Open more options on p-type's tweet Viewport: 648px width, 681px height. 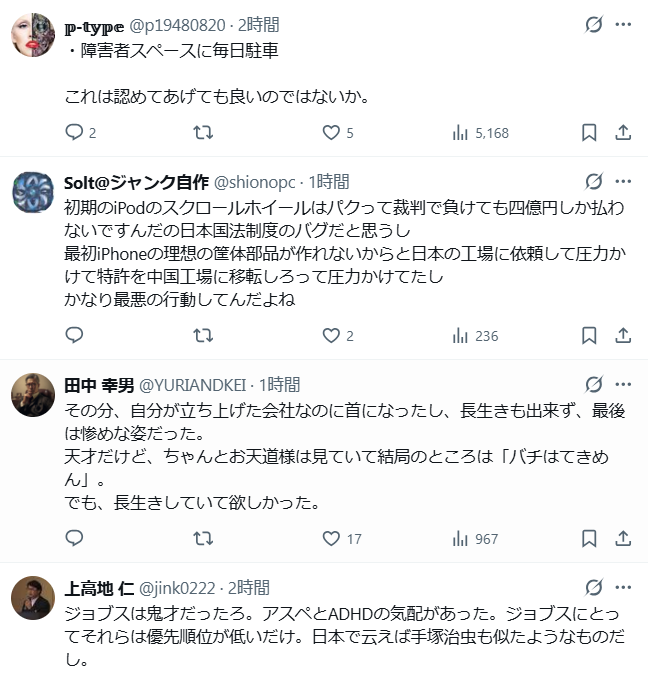point(622,24)
